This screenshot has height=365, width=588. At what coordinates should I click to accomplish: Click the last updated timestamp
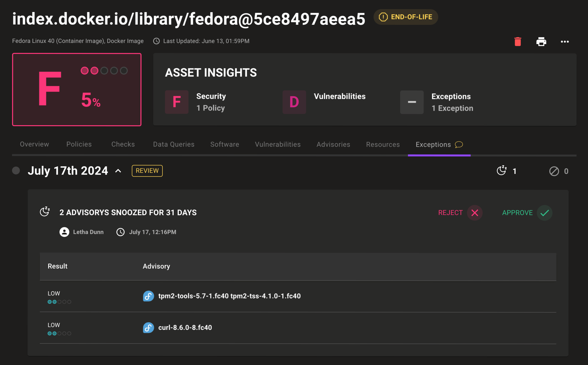point(206,41)
